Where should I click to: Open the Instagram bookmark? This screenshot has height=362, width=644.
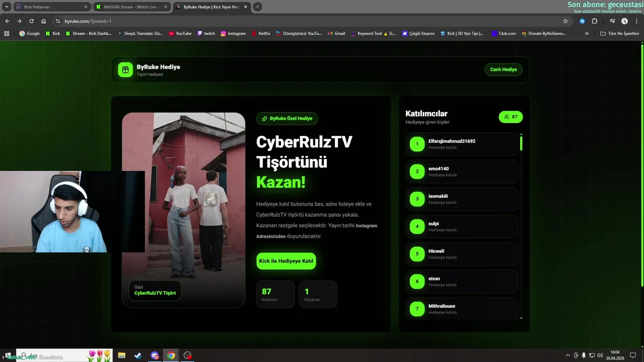tap(233, 34)
